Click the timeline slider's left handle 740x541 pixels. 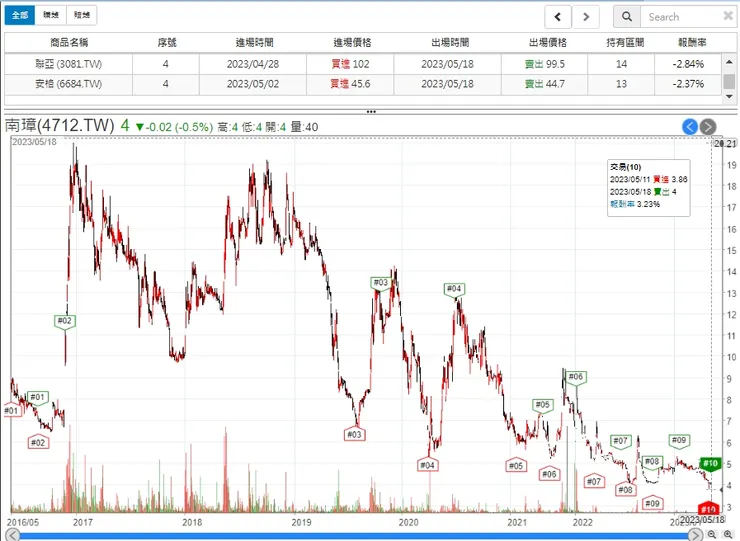tap(13, 534)
